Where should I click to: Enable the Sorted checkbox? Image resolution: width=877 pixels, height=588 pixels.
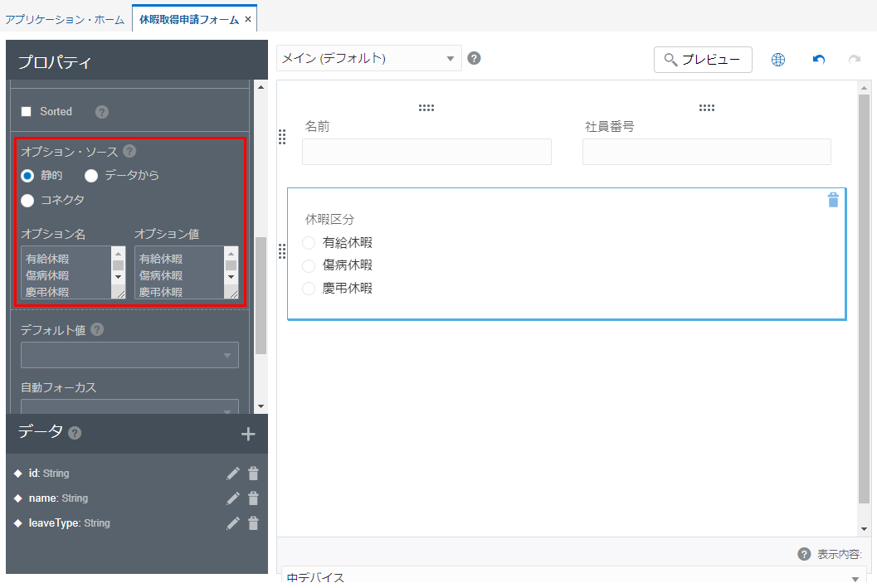(26, 111)
